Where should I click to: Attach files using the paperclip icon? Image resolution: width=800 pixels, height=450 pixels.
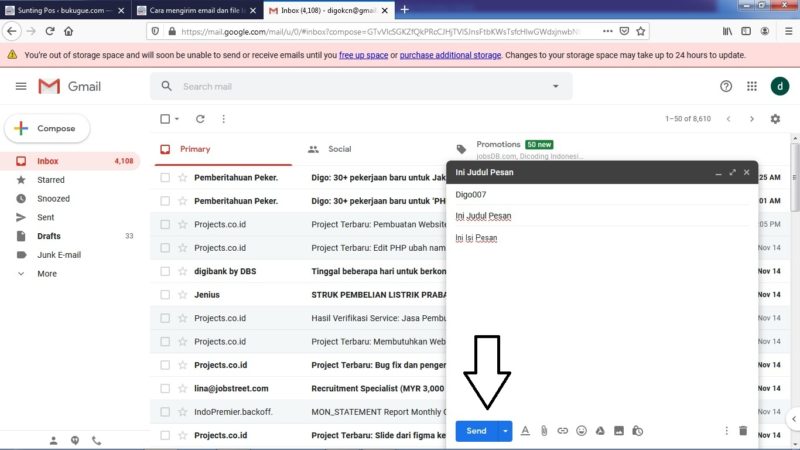544,431
